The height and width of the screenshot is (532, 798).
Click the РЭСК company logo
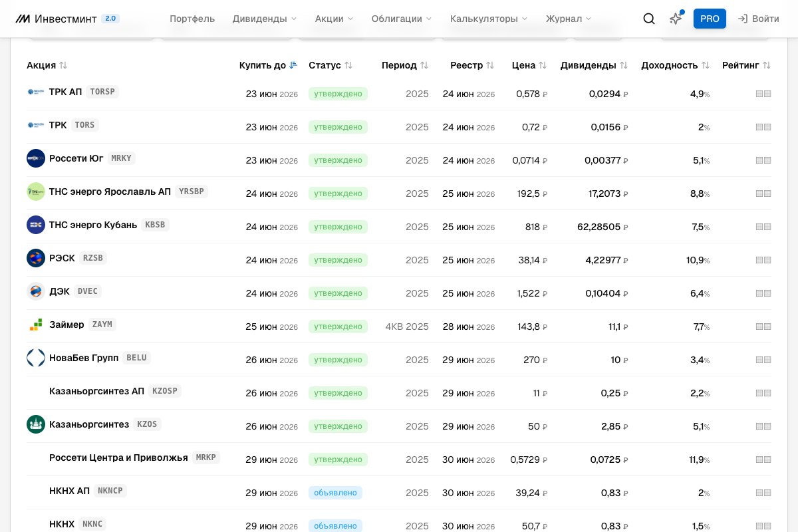[36, 258]
